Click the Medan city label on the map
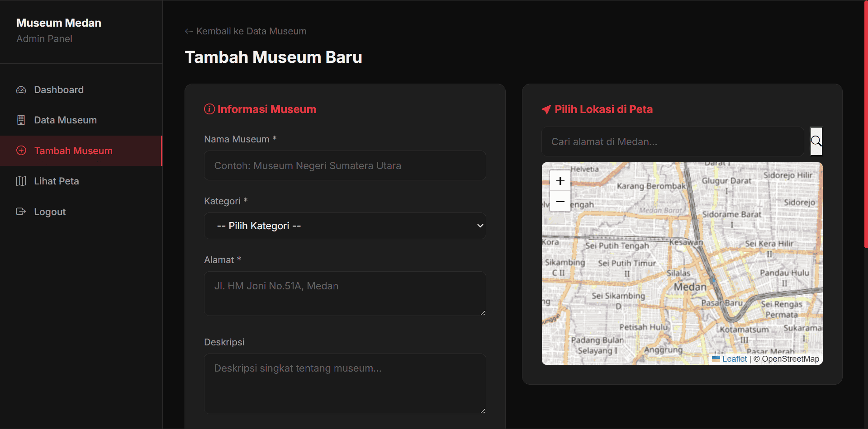The image size is (868, 429). 690,287
